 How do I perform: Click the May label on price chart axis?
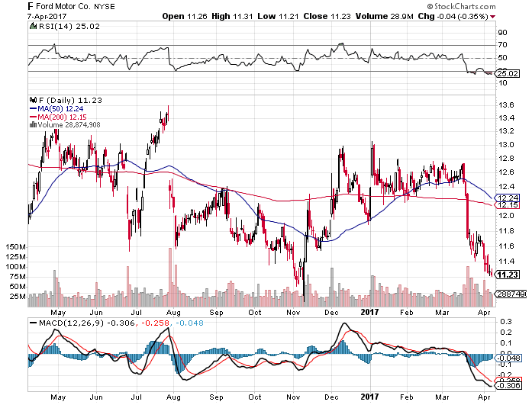point(58,313)
